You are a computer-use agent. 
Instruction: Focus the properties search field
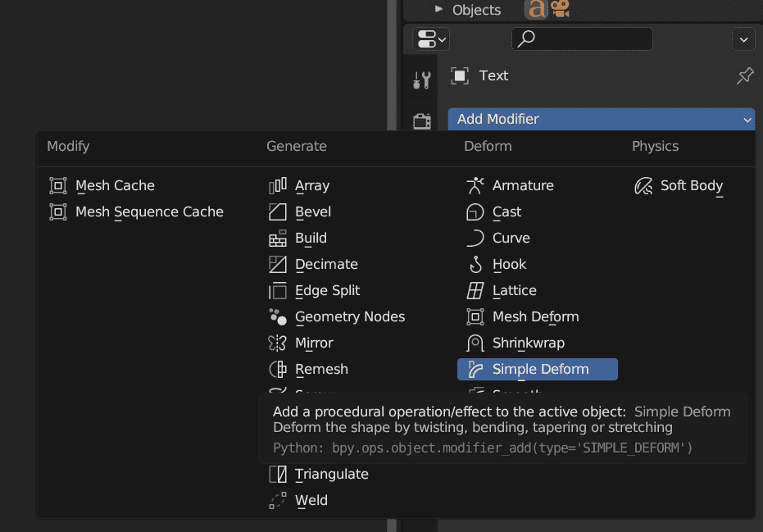coord(582,39)
